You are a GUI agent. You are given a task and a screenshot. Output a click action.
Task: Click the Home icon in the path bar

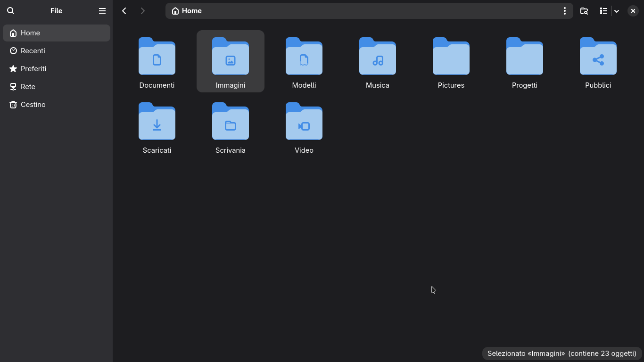(x=175, y=11)
